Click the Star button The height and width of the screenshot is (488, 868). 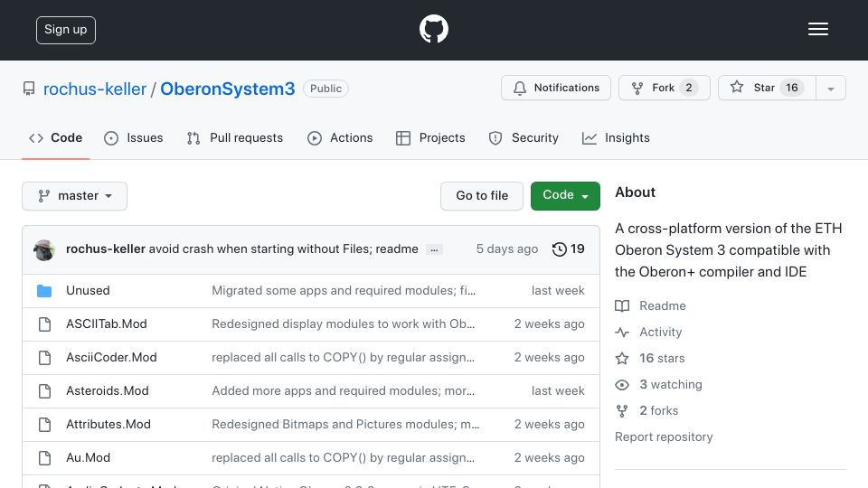click(767, 88)
